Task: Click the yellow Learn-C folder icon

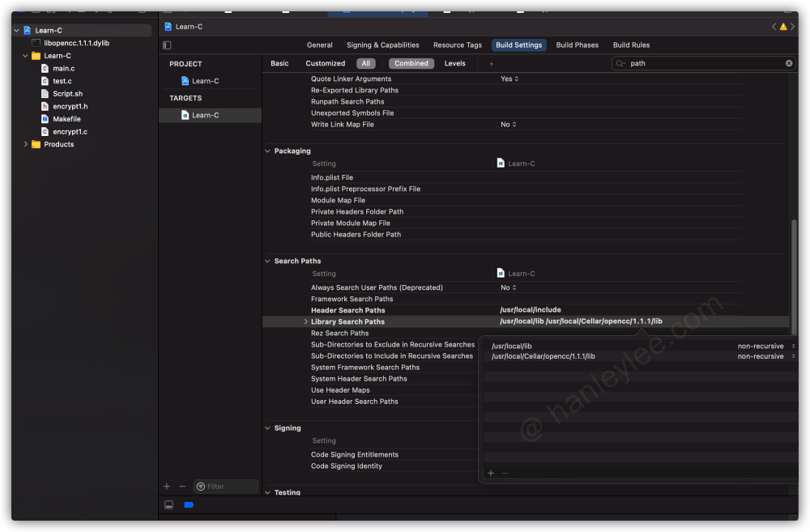Action: (36, 56)
